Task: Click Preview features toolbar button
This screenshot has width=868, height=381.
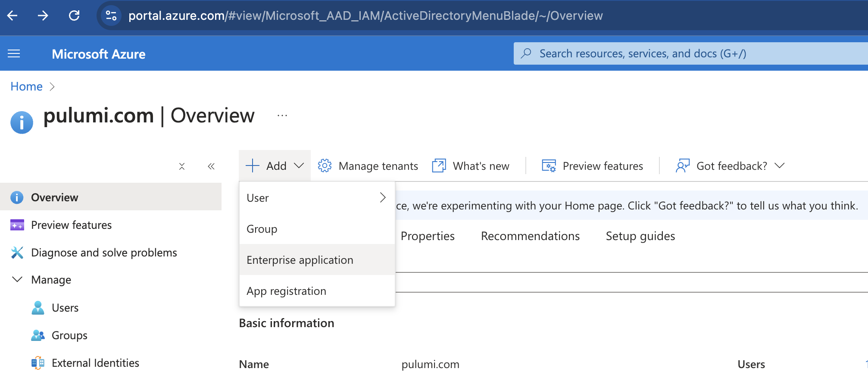Action: pyautogui.click(x=593, y=166)
